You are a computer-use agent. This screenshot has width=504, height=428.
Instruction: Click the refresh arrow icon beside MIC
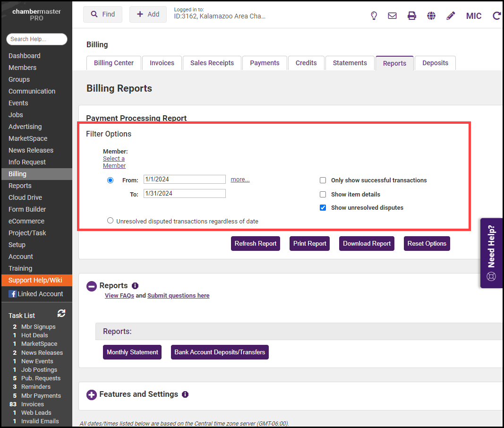(x=496, y=16)
